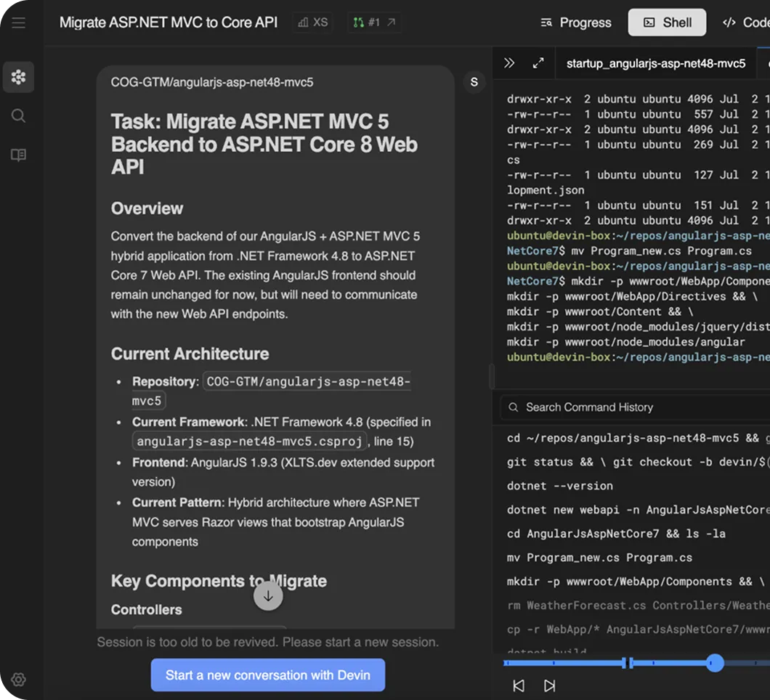Click the 'Key Components to Migrate' heading

219,581
